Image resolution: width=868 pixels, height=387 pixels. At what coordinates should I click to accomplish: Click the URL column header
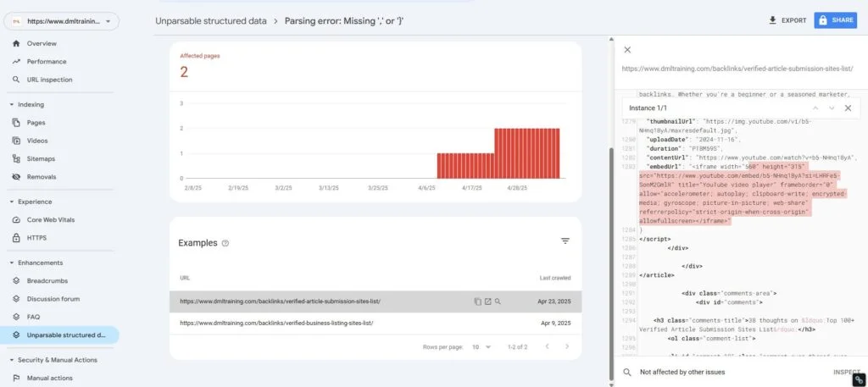click(184, 278)
